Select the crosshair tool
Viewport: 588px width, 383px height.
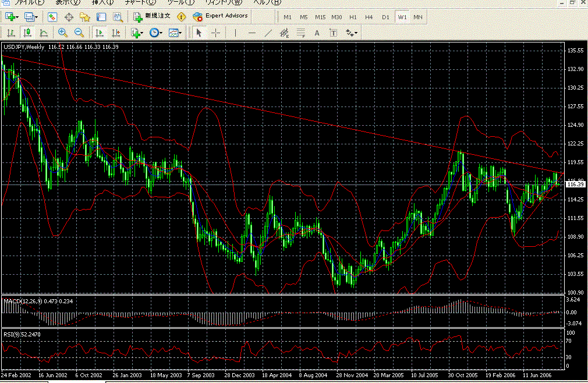[x=215, y=33]
